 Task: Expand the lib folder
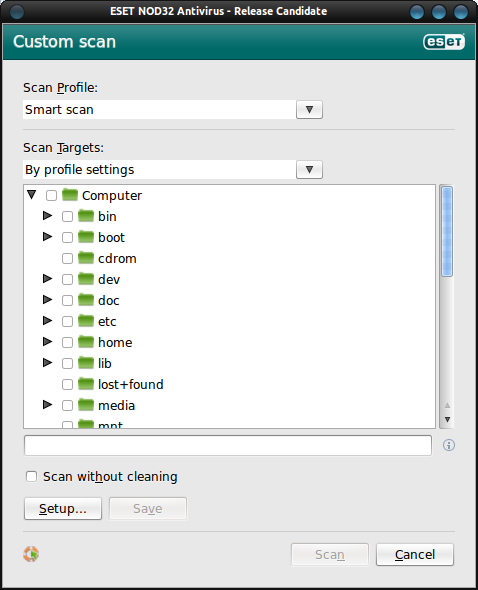click(x=47, y=363)
